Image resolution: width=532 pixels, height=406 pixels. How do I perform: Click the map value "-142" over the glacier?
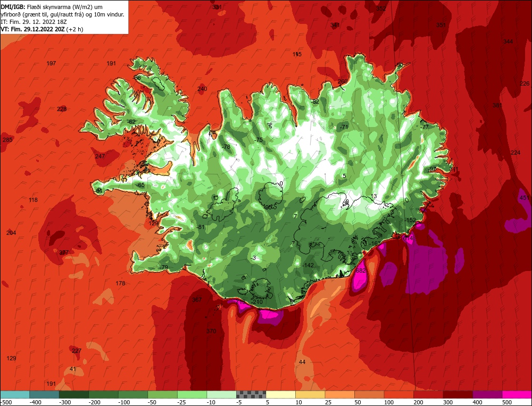point(307,265)
